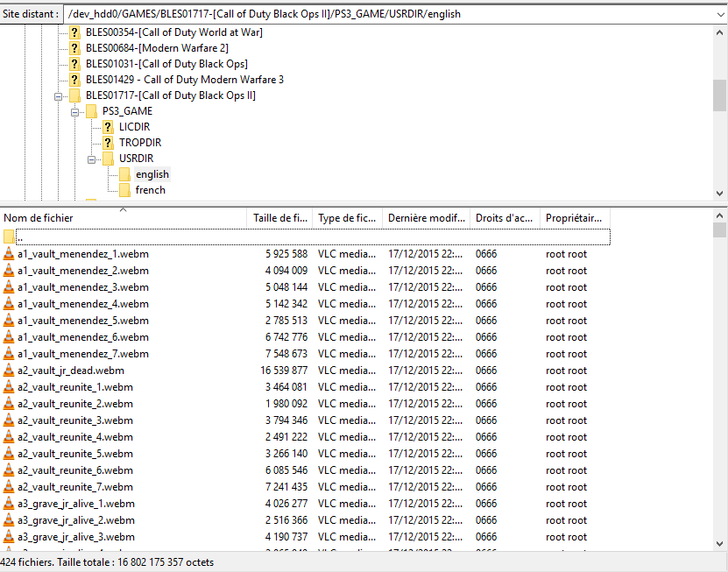The width and height of the screenshot is (728, 572).
Task: Click the unknown-folder icon beside BLES00354 World at War
Action: pyautogui.click(x=74, y=32)
